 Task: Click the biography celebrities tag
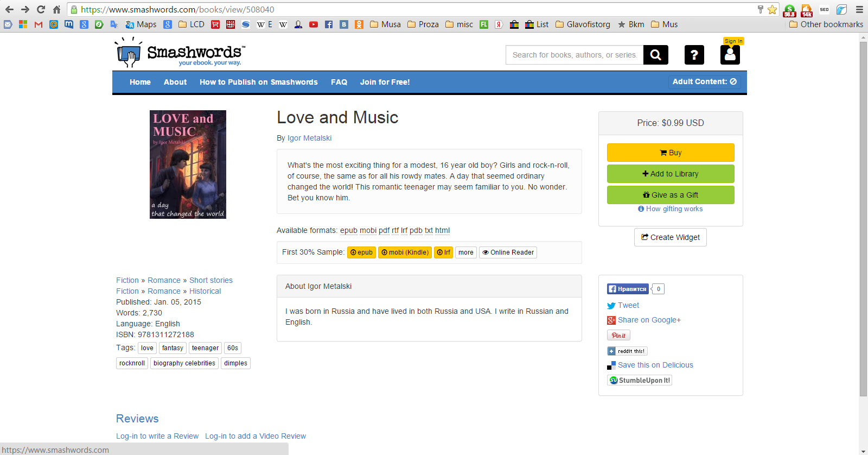point(184,363)
